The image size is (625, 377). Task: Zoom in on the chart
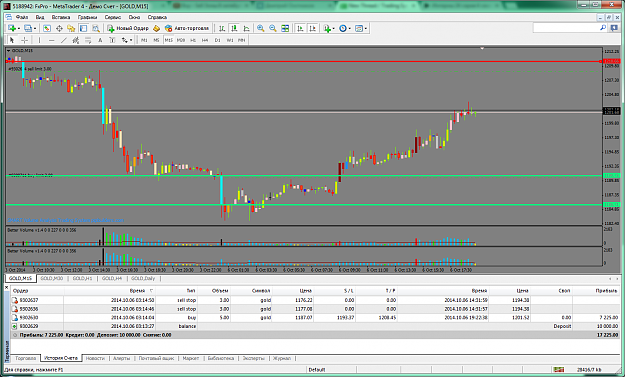[x=261, y=28]
